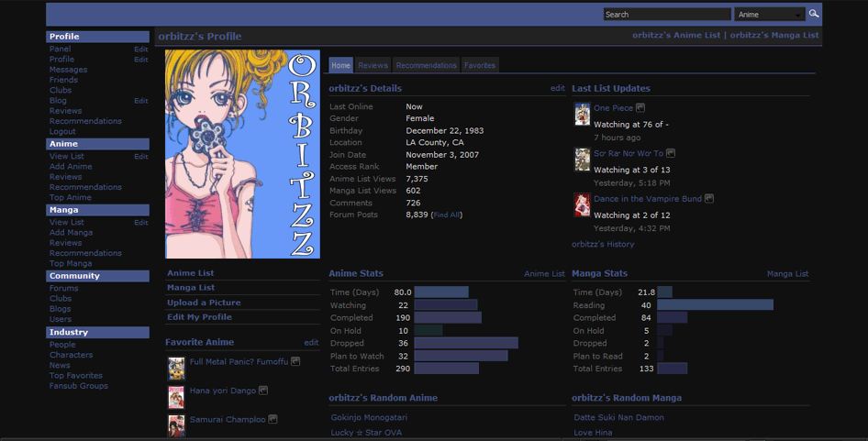Image resolution: width=868 pixels, height=441 pixels.
Task: Click the icon after Hana yori Dango
Action: pos(263,390)
